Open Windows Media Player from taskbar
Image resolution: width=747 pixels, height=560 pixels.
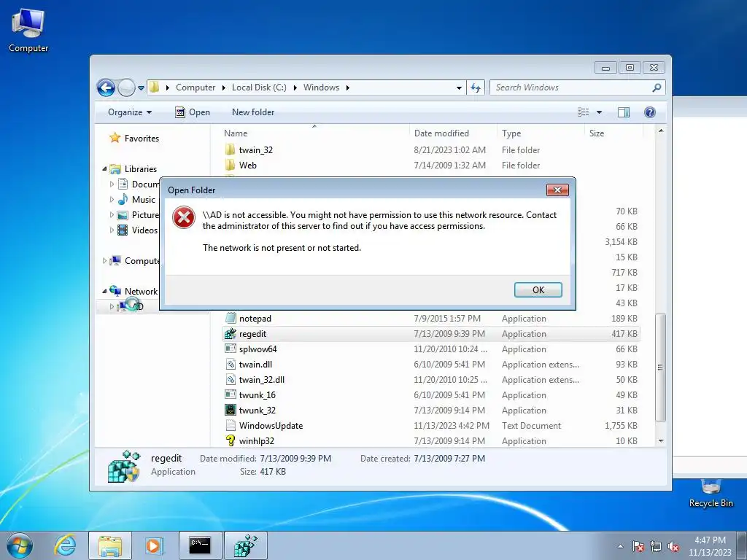click(x=155, y=545)
